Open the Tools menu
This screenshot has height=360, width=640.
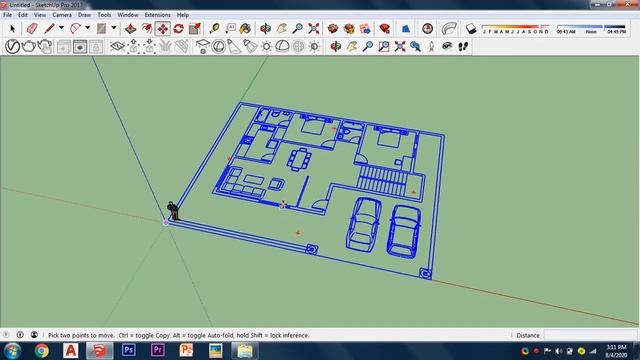click(104, 15)
